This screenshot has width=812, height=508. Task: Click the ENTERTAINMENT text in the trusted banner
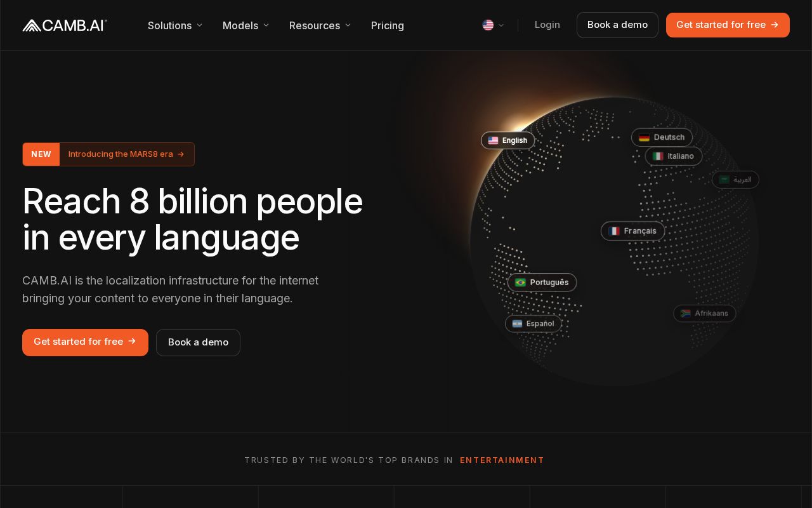pyautogui.click(x=502, y=460)
